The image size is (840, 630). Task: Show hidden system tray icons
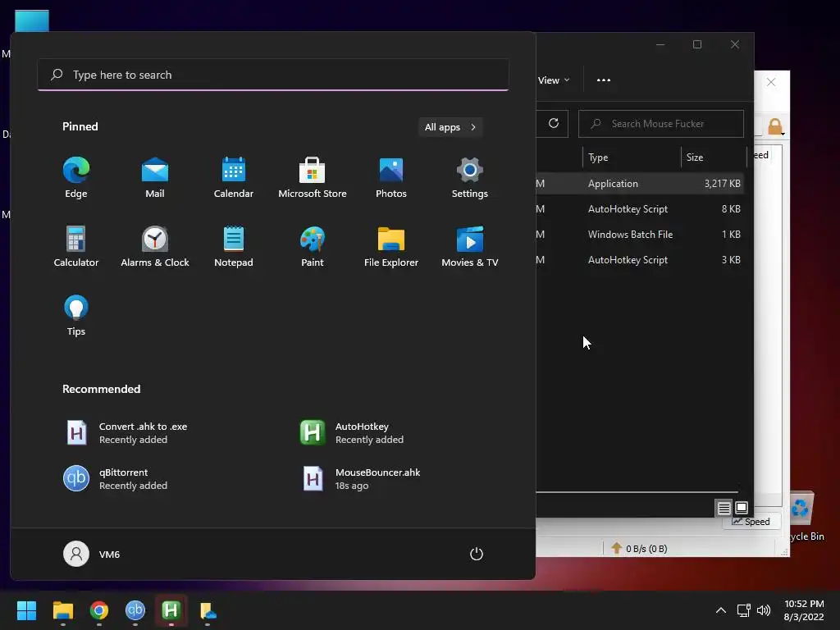point(721,610)
